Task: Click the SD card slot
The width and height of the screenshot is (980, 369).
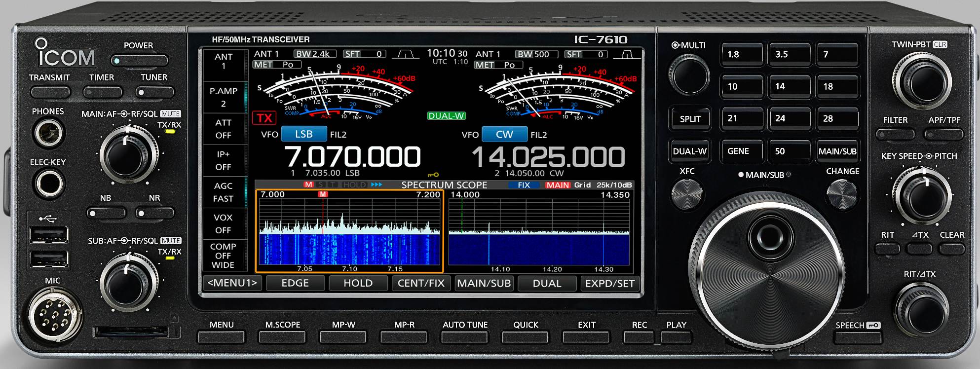Action: click(x=131, y=331)
